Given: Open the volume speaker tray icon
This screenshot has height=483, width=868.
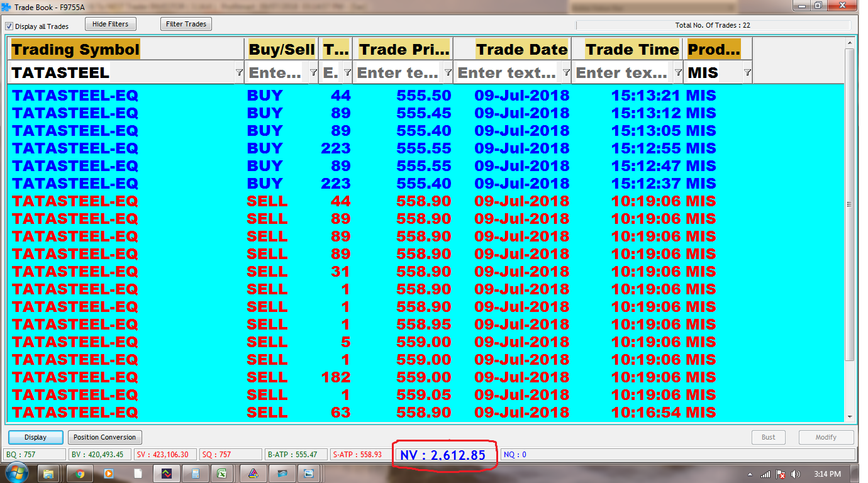Looking at the screenshot, I should click(x=796, y=474).
